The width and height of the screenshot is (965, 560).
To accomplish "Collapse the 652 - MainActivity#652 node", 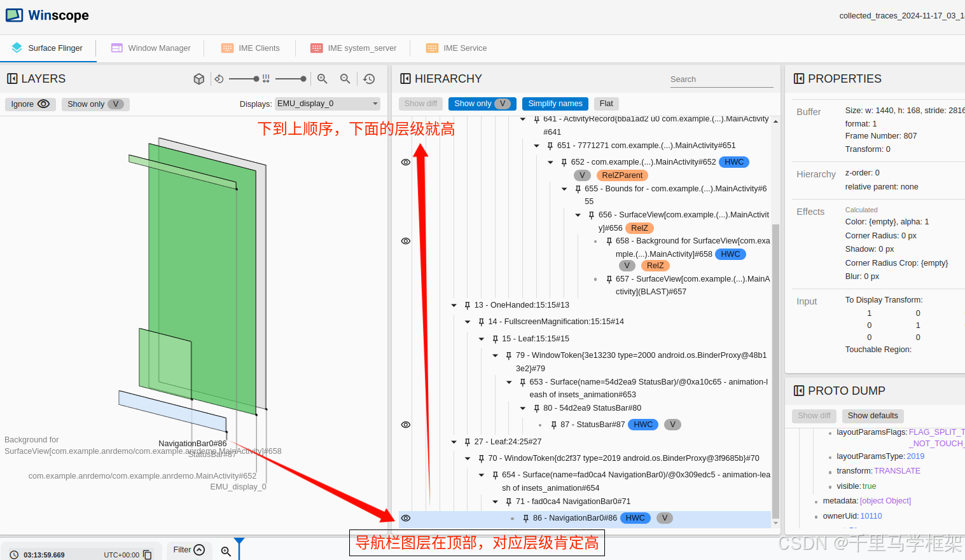I will point(551,162).
